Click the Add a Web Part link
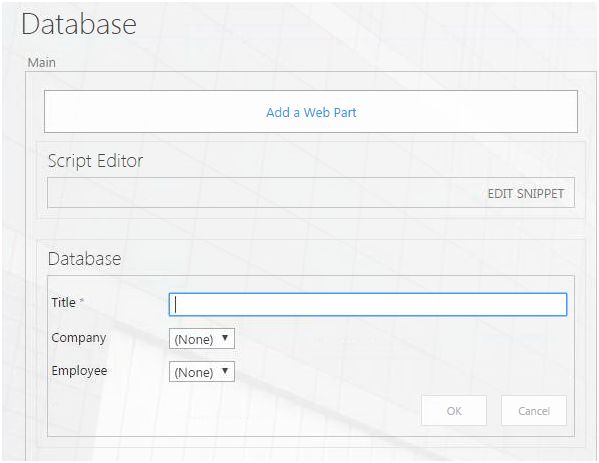 point(311,112)
